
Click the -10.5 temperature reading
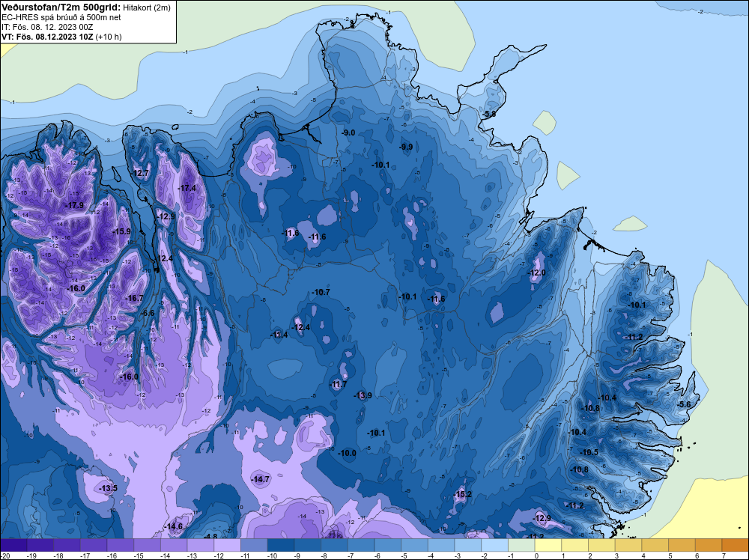[x=589, y=452]
